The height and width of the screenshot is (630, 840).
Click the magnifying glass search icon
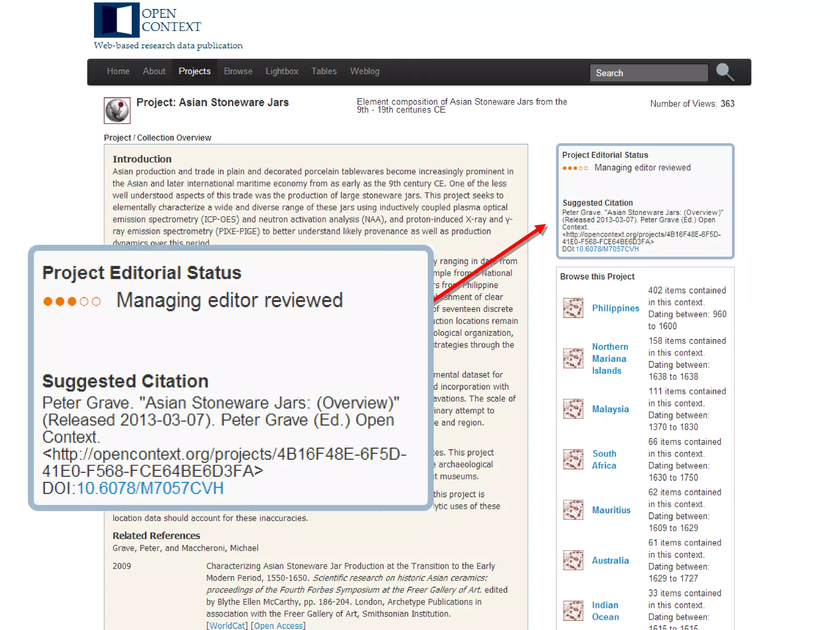tap(725, 73)
